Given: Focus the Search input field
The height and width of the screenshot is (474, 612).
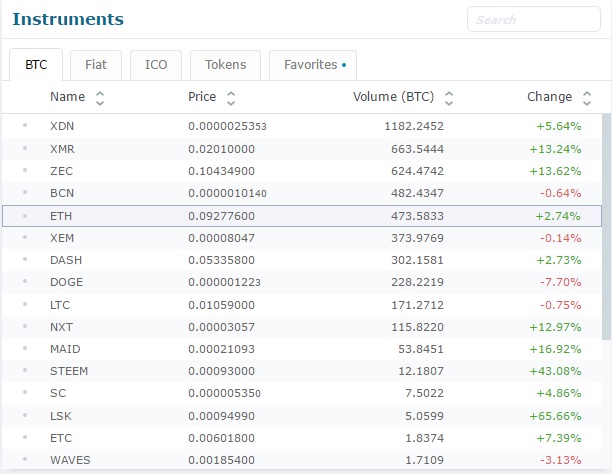Looking at the screenshot, I should [x=534, y=19].
